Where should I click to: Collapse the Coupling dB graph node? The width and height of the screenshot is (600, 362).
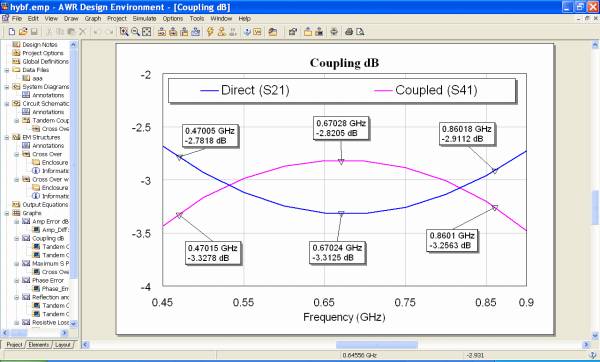click(x=17, y=238)
